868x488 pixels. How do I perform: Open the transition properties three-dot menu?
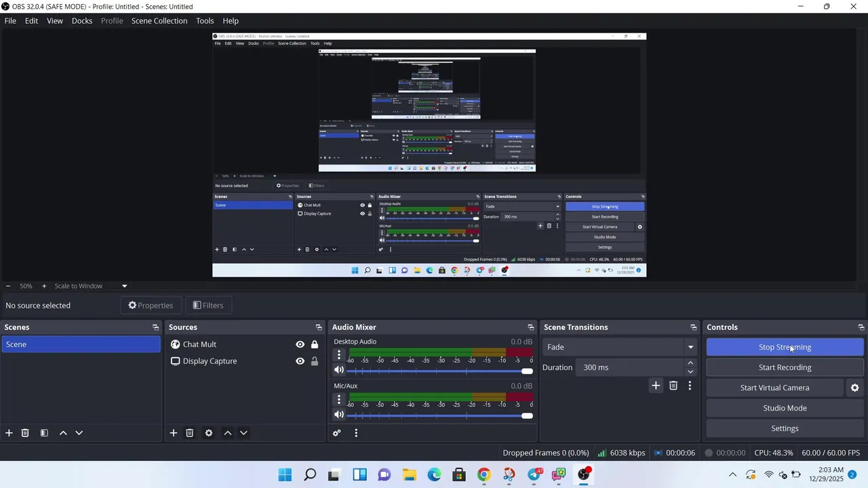pyautogui.click(x=690, y=386)
